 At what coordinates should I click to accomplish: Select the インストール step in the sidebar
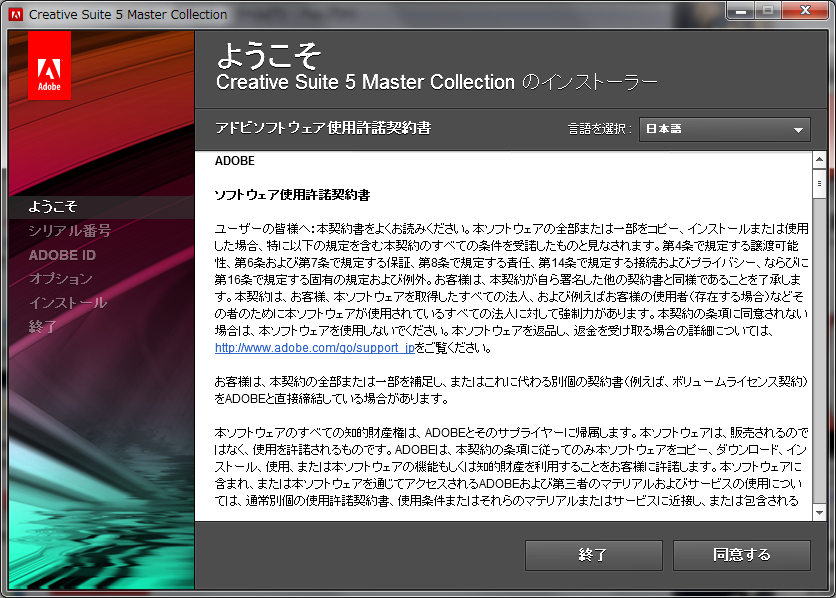click(x=68, y=303)
